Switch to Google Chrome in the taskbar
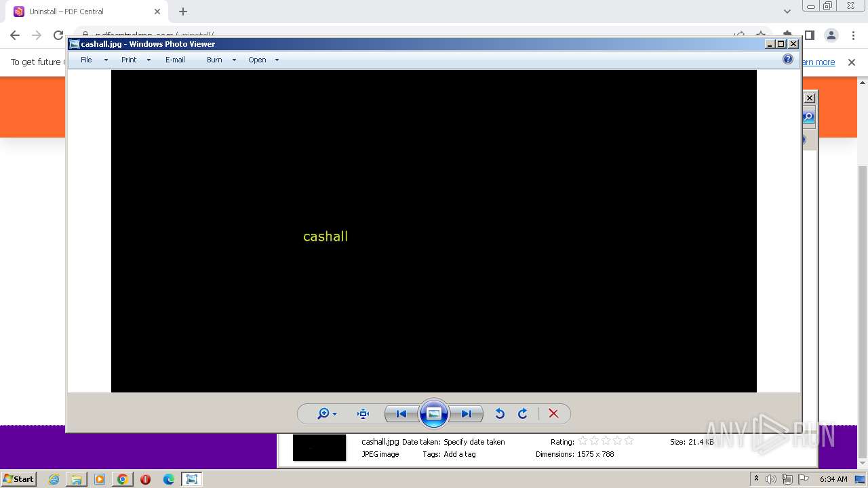Screen dimensions: 868x488 pyautogui.click(x=123, y=479)
